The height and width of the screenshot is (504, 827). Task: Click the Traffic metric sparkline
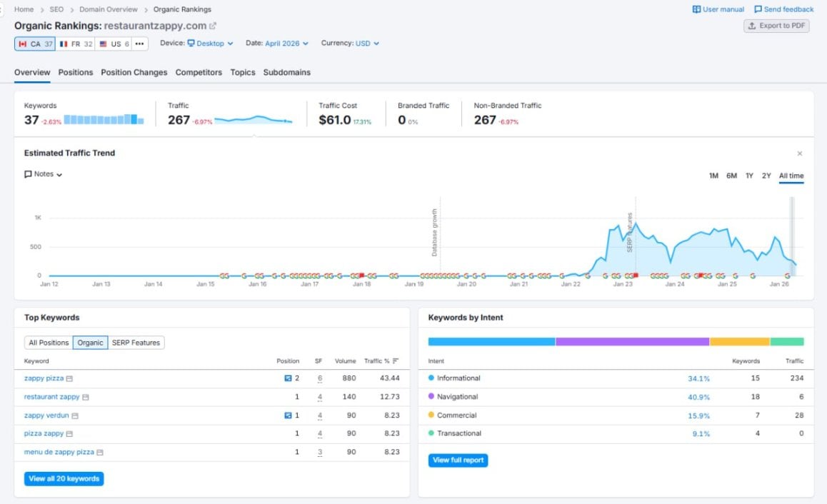click(253, 120)
